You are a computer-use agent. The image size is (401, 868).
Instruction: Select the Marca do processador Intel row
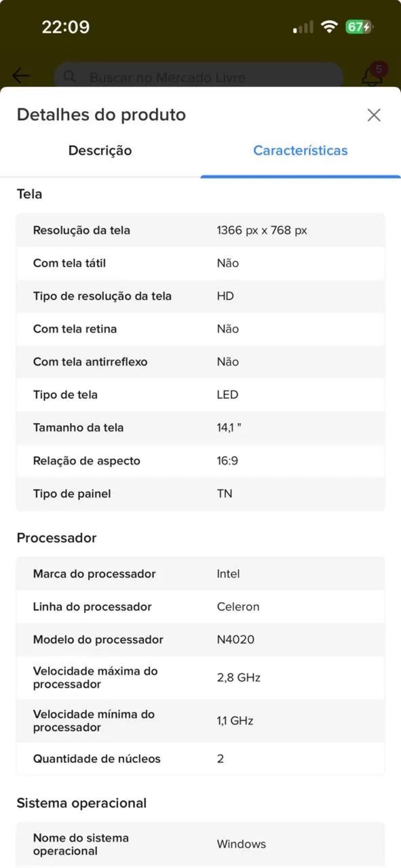pyautogui.click(x=200, y=574)
